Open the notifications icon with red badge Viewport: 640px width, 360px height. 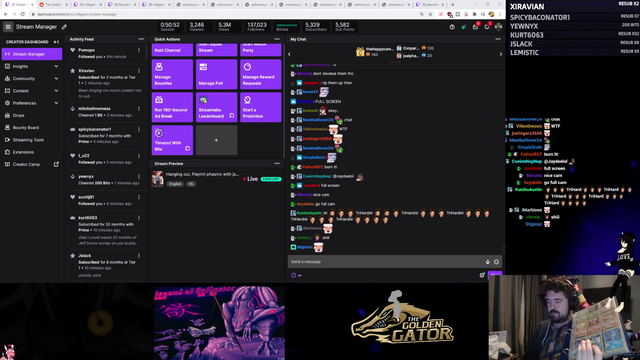[487, 27]
